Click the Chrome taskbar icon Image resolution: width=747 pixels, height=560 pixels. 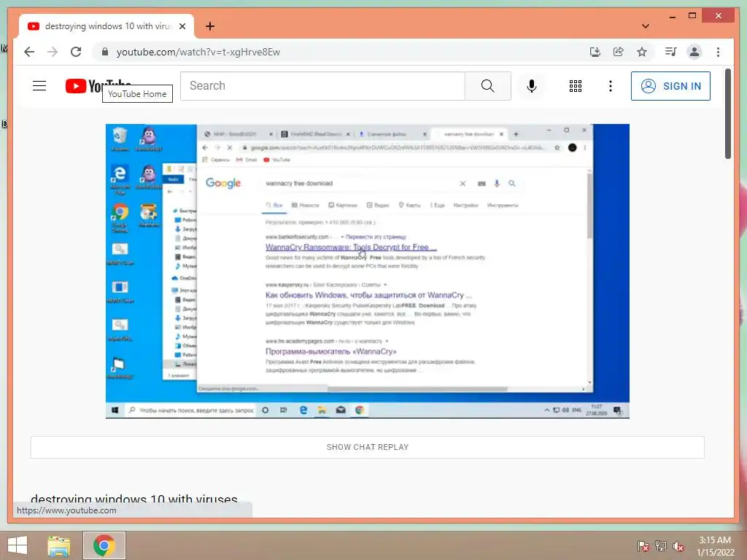click(104, 545)
